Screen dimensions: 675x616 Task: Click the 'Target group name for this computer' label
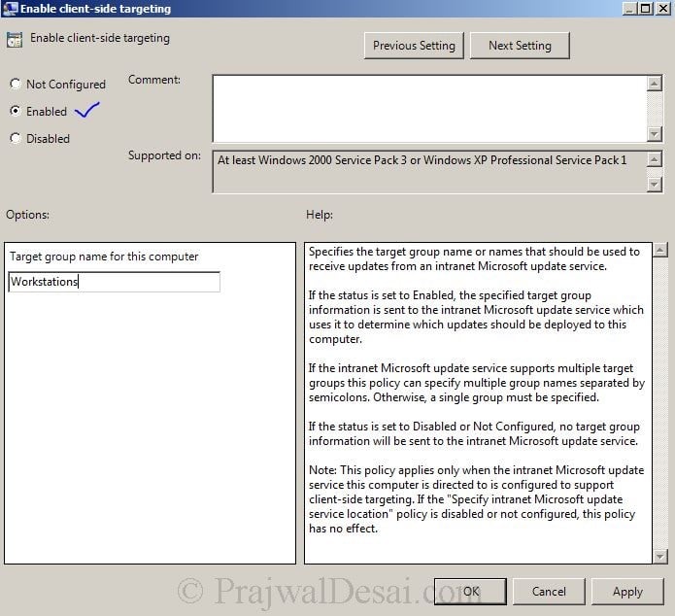pos(104,257)
